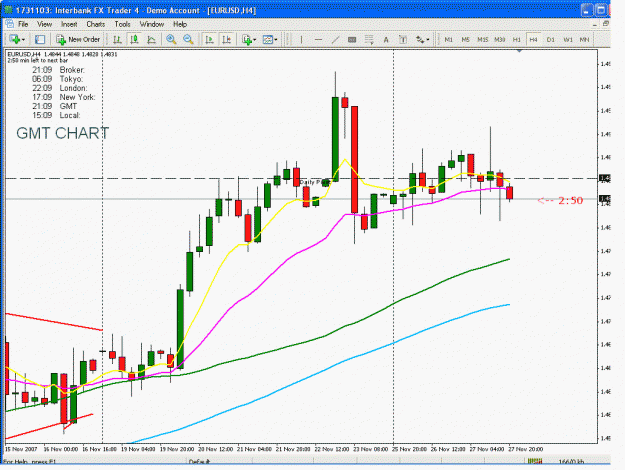This screenshot has width=625, height=470.
Task: Zoom out on the chart
Action: tap(188, 39)
